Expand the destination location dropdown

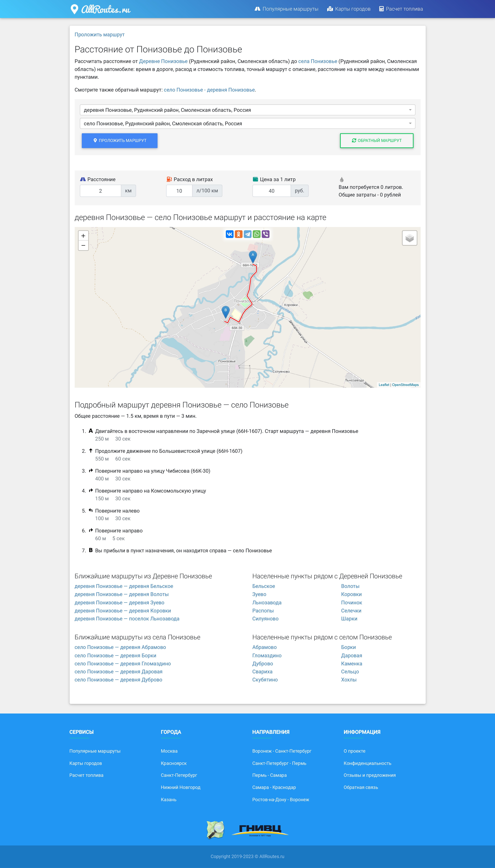247,124
